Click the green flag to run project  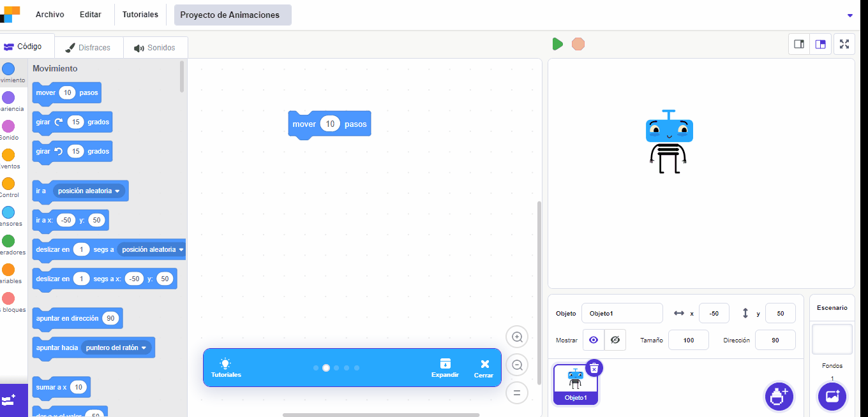(557, 44)
